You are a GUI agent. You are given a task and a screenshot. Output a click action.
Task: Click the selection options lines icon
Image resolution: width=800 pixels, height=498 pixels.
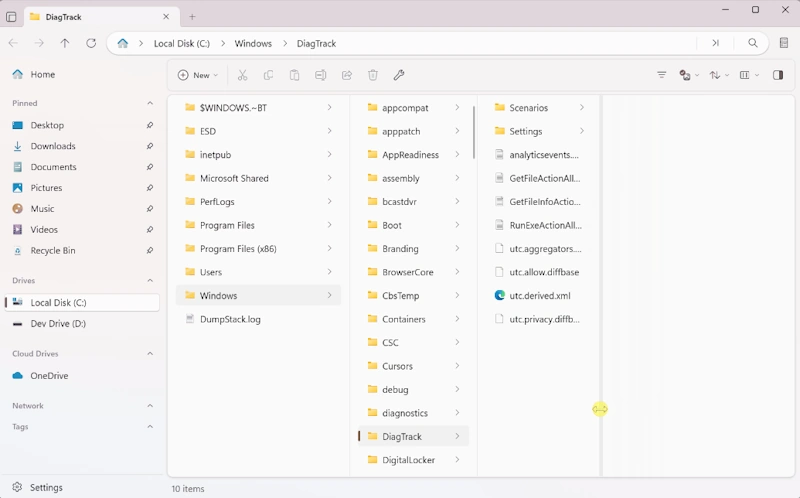[662, 75]
